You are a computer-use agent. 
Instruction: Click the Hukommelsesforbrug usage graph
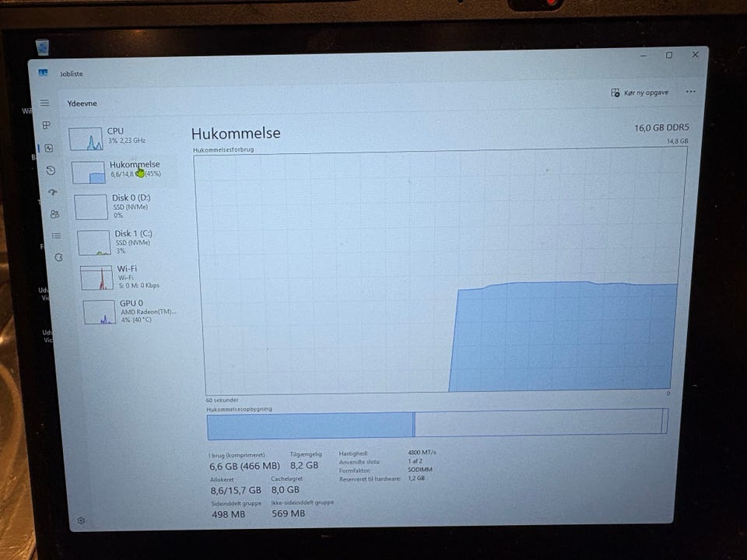click(x=440, y=271)
